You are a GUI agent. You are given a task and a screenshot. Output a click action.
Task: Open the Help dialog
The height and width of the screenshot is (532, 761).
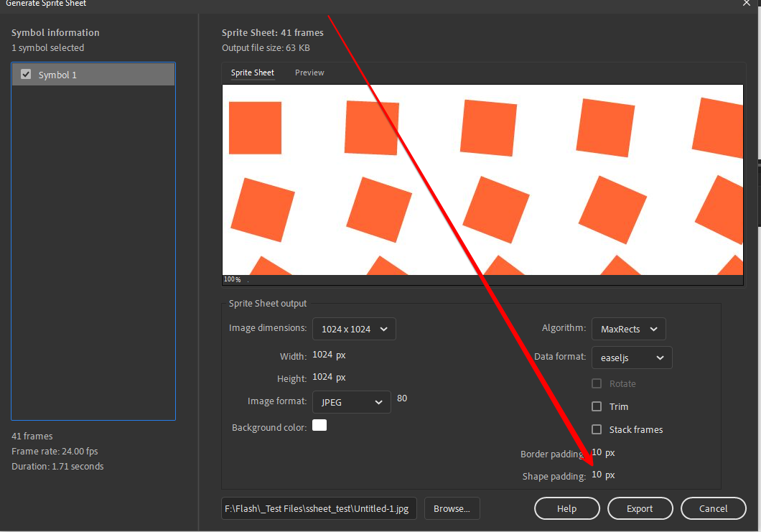click(x=566, y=508)
